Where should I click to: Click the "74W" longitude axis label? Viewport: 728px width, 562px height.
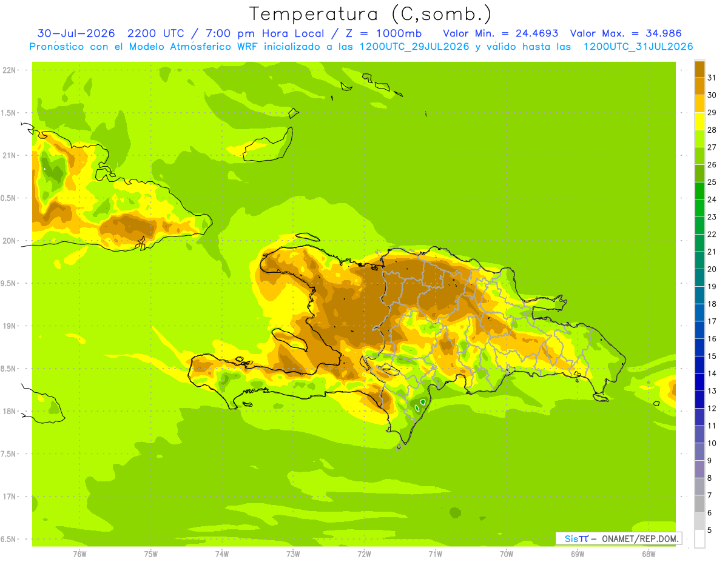(x=222, y=554)
